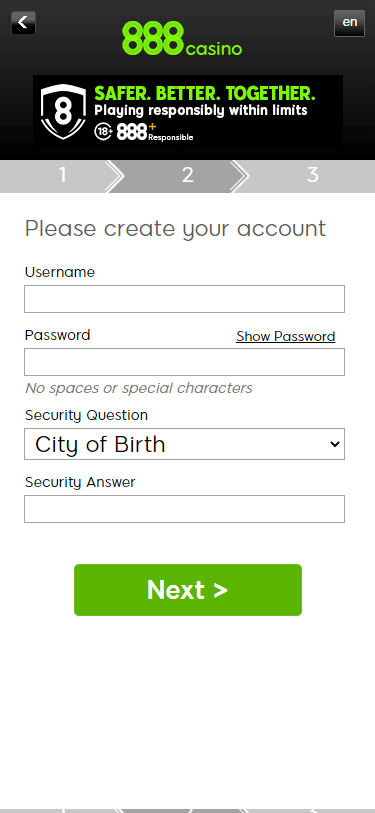Go back using the top-left arrow icon
The image size is (375, 813).
23,23
